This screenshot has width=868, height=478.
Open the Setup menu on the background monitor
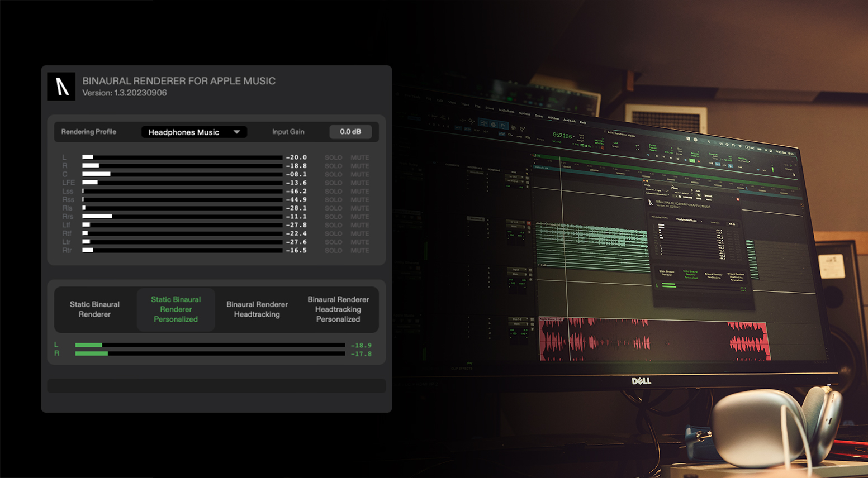tap(539, 116)
